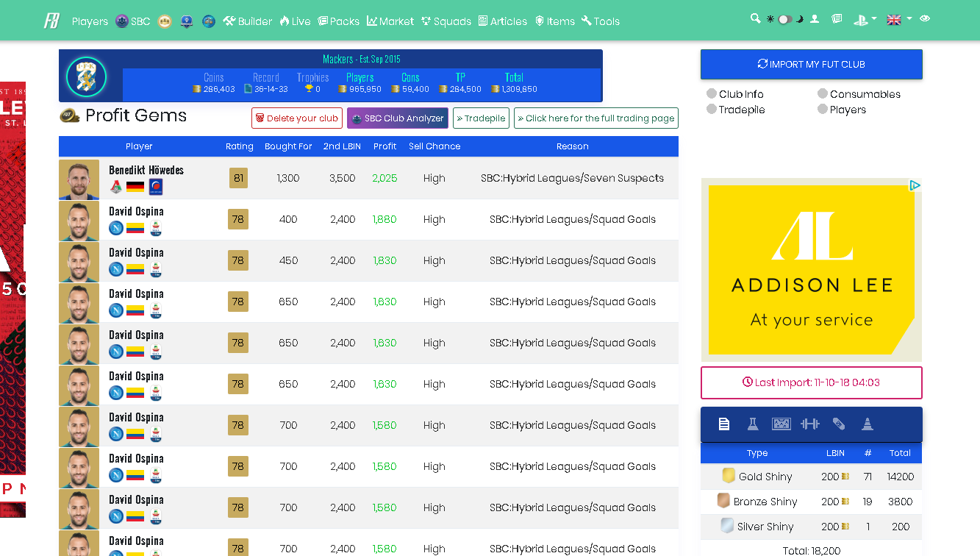Viewport: 980px width, 556px height.
Task: Open the UK flag language dropdown
Action: click(898, 20)
